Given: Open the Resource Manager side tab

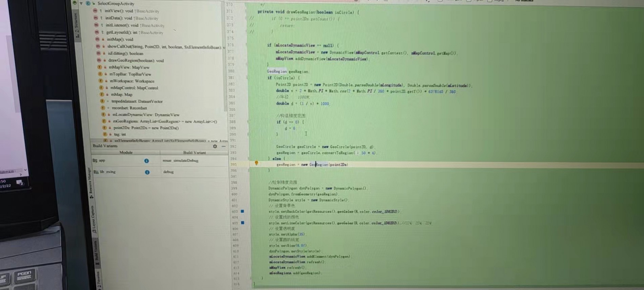Looking at the screenshot, I should [90, 182].
